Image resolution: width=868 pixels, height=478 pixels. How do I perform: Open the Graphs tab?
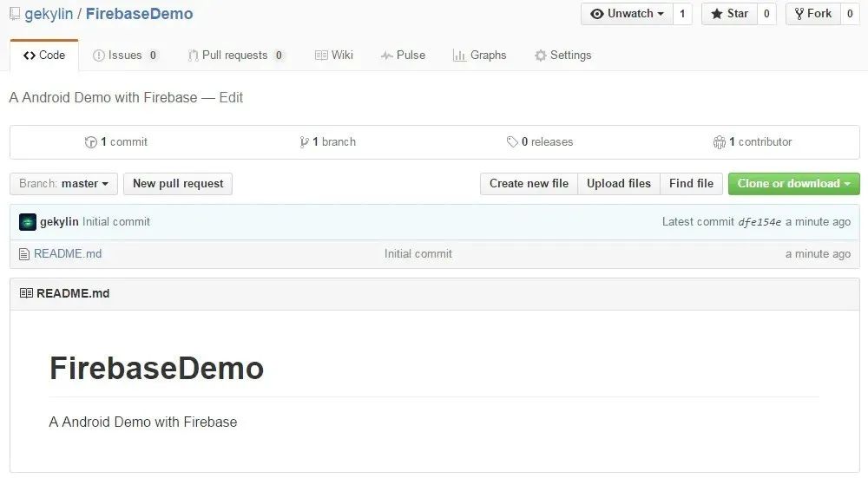click(x=479, y=56)
